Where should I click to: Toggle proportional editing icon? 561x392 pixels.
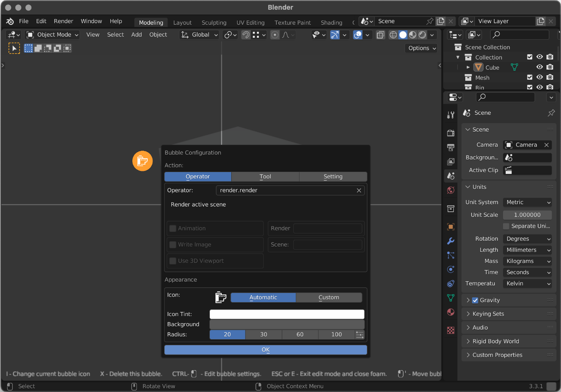[275, 35]
